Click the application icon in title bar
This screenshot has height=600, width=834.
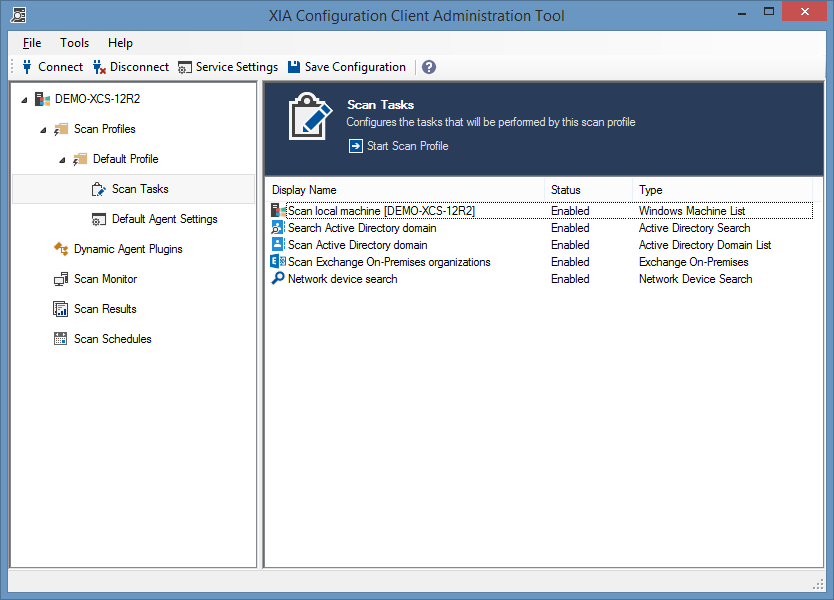[18, 15]
